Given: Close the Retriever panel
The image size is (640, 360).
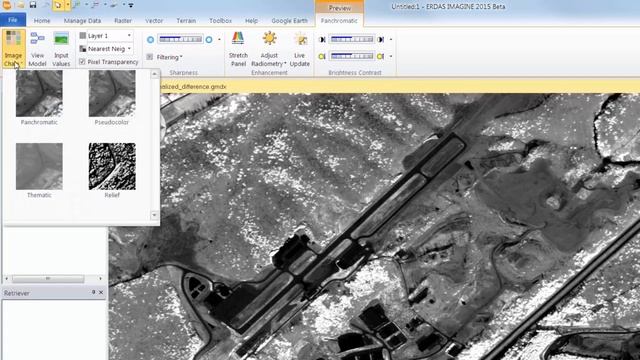Looking at the screenshot, I should click(101, 292).
